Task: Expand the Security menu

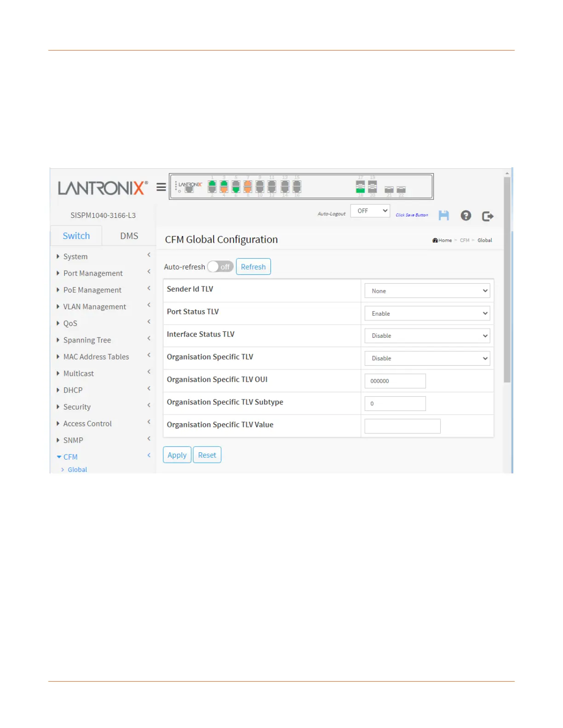Action: point(103,407)
